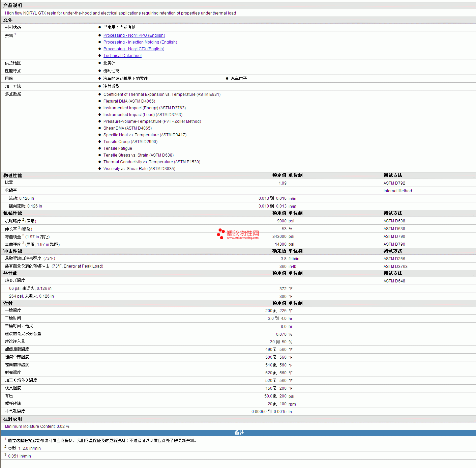Open the Processing - Noryl PPO (English) link
Screen dimensions: 476x468
(134, 35)
